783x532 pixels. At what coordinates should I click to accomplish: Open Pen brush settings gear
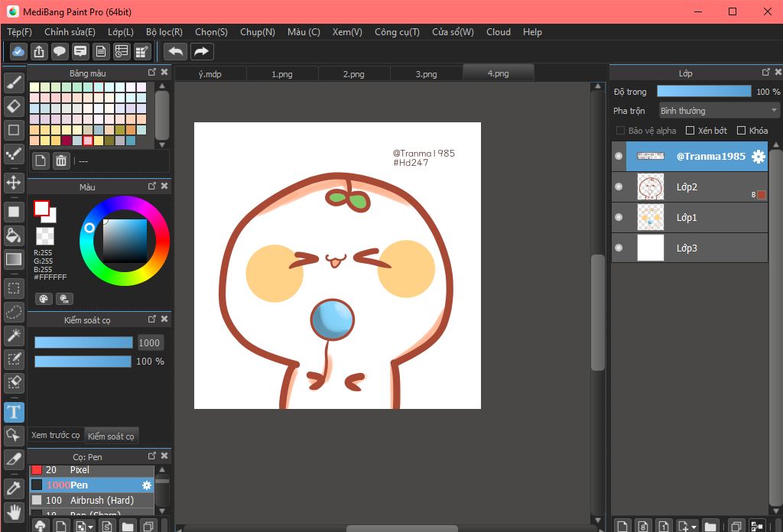[147, 485]
